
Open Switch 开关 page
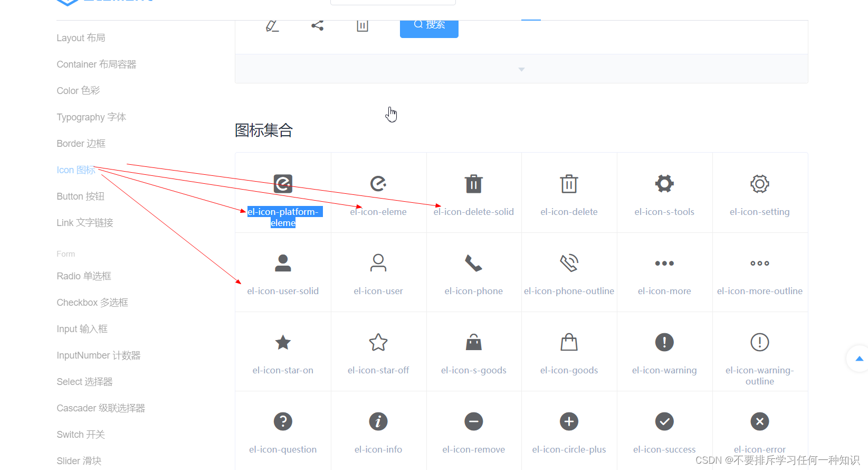(x=81, y=435)
